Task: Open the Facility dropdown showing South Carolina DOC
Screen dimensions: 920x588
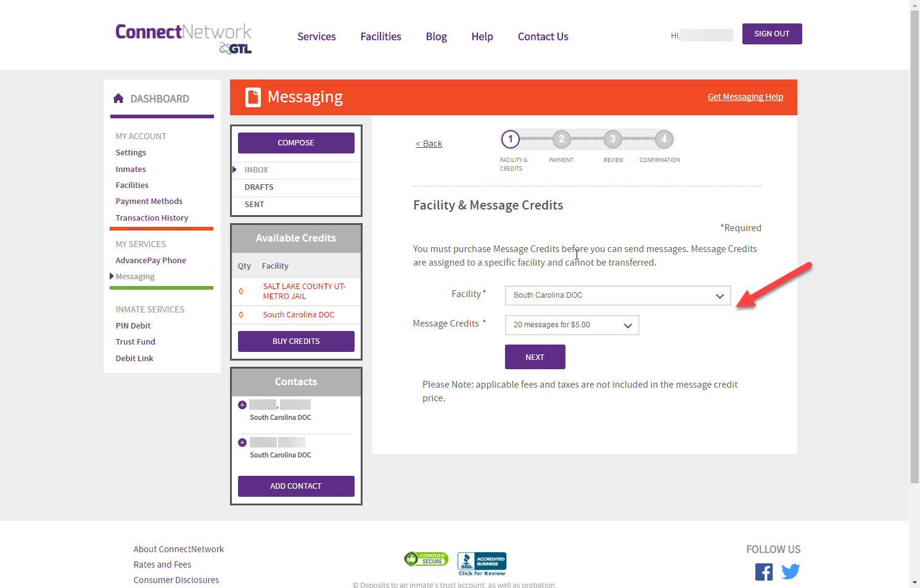Action: 618,295
